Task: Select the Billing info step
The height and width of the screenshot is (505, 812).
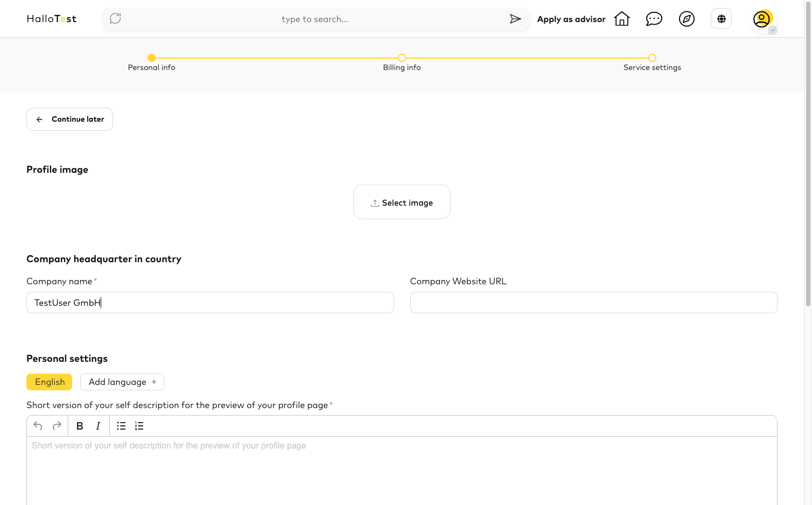Action: pyautogui.click(x=402, y=62)
